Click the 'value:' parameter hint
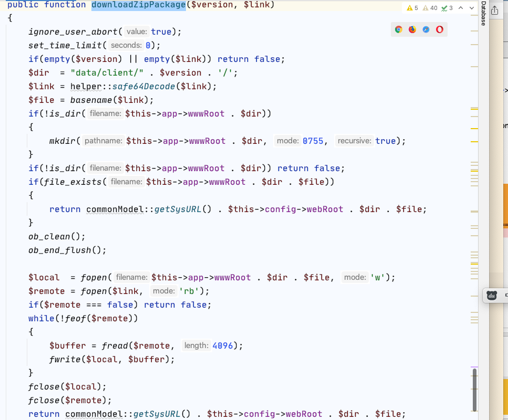Image resolution: width=508 pixels, height=420 pixels. [137, 31]
